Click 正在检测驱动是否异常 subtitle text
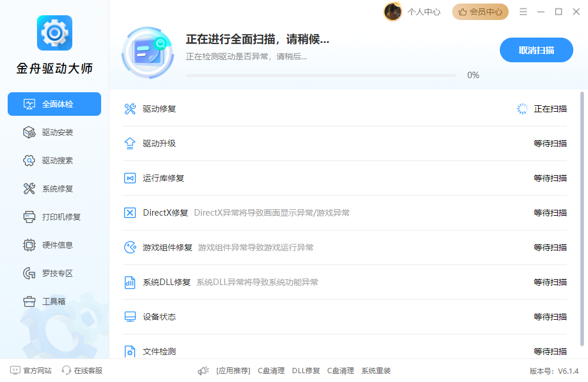 [246, 56]
